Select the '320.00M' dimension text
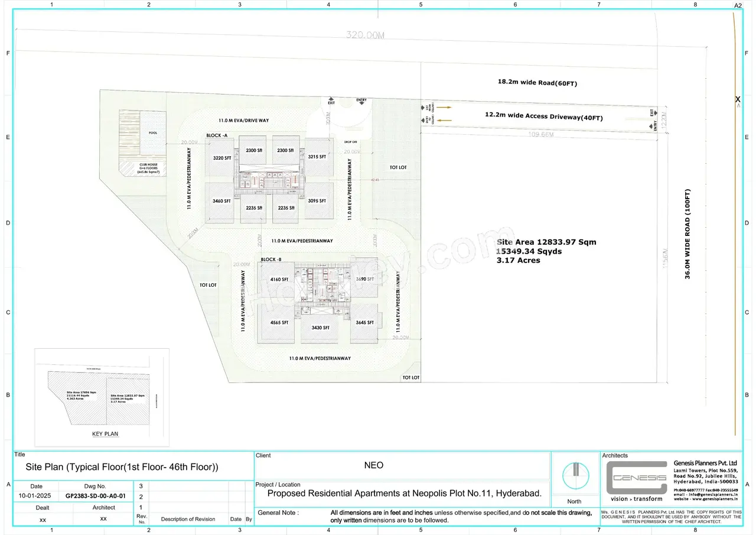The width and height of the screenshot is (756, 535). click(365, 35)
